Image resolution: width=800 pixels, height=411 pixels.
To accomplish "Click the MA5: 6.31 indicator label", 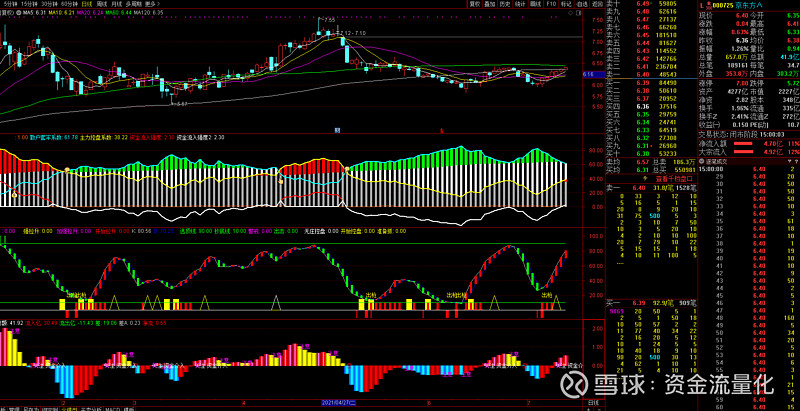I will coord(34,12).
